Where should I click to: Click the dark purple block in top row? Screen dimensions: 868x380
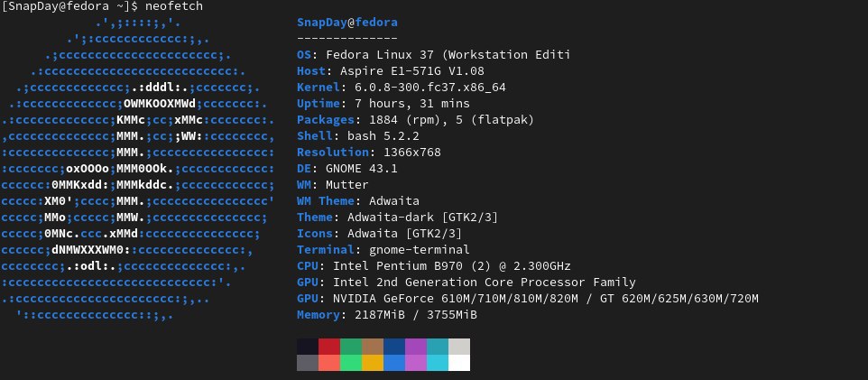point(416,347)
